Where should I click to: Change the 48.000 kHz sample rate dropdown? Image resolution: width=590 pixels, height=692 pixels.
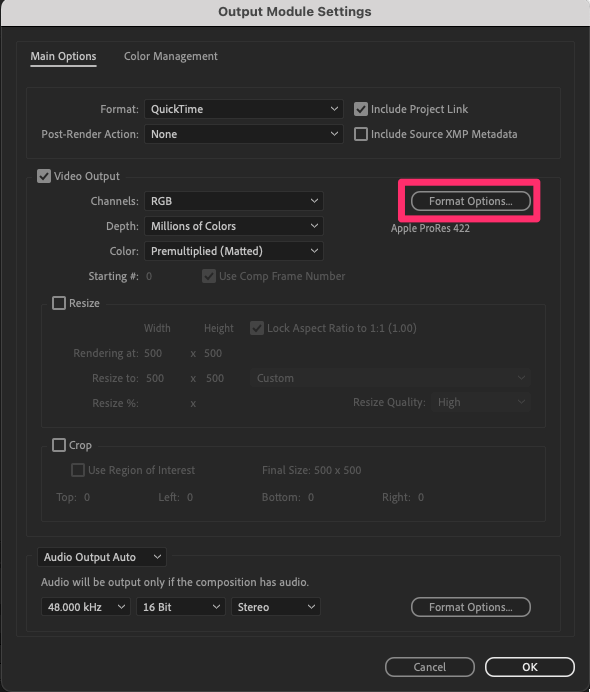click(x=86, y=607)
